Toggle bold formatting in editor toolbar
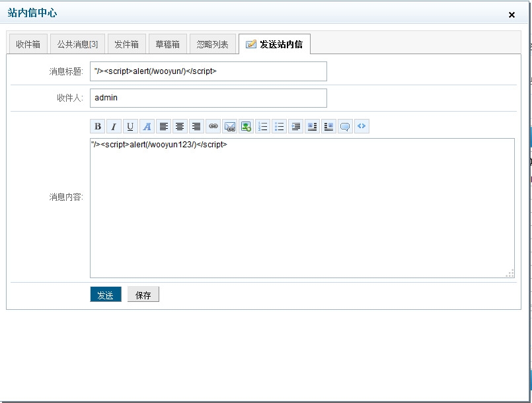The height and width of the screenshot is (403, 532). tap(98, 127)
